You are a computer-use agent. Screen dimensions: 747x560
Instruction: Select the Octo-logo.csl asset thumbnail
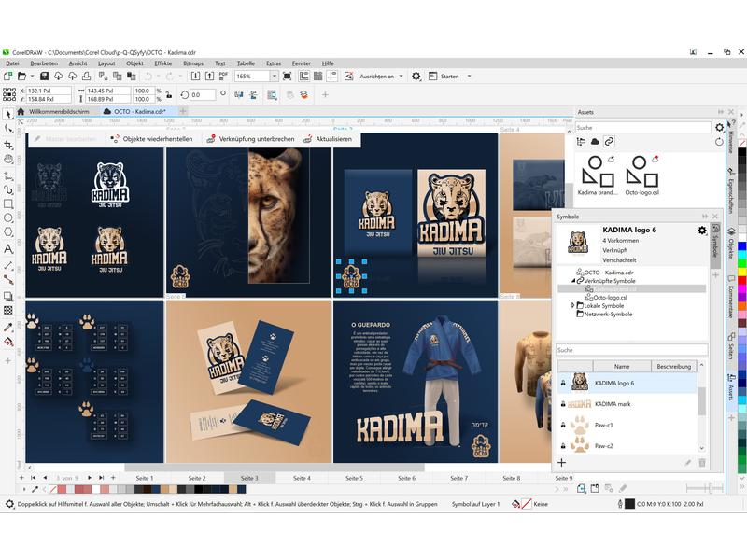click(x=641, y=175)
